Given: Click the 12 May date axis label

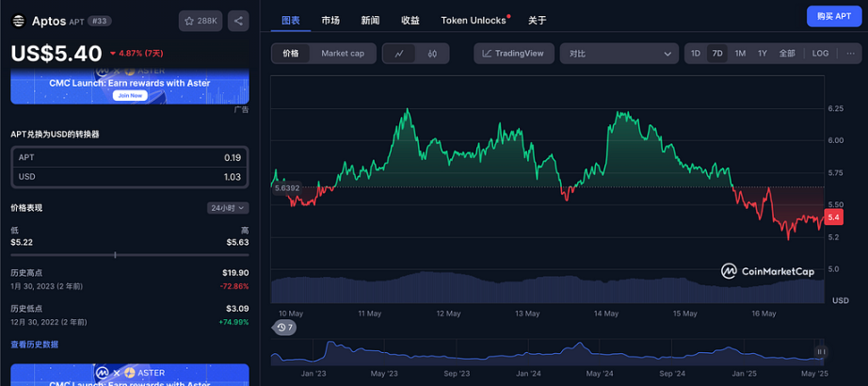Looking at the screenshot, I should (x=448, y=314).
